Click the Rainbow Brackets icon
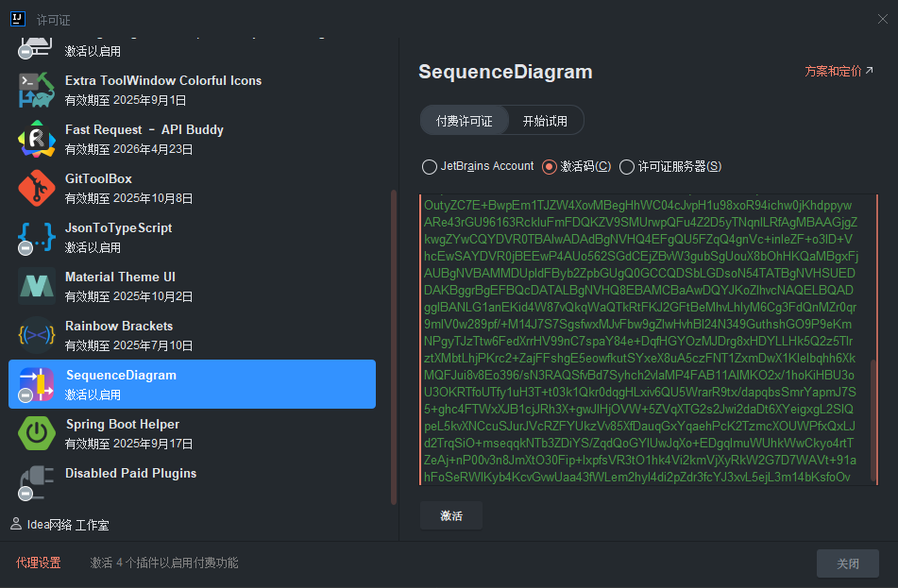This screenshot has width=898, height=588. click(36, 335)
